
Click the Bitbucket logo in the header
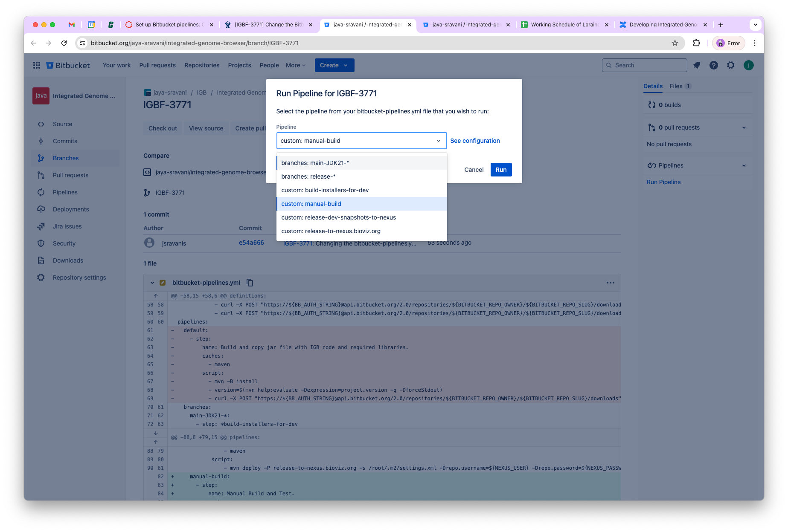68,65
